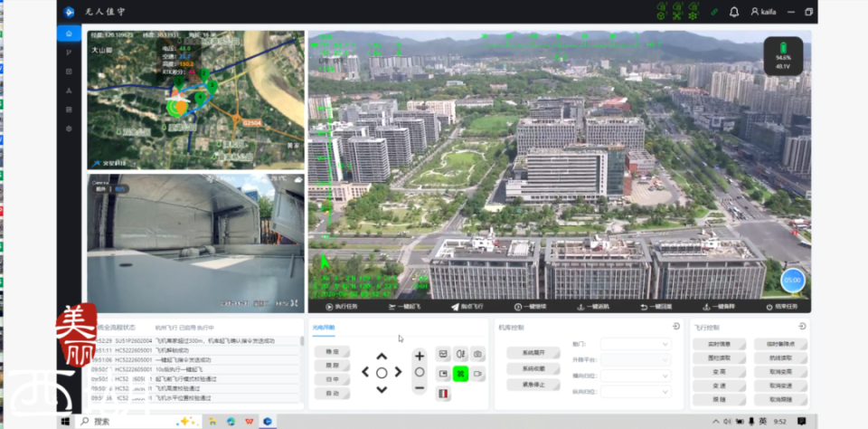Image resolution: width=868 pixels, height=429 pixels.
Task: Start video recording with camcorder icon
Action: 477,374
